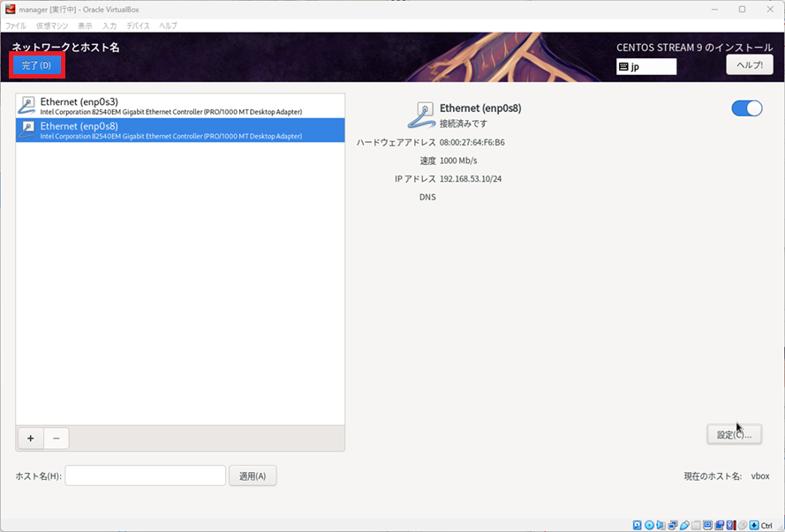
Task: Click the recording status icon
Action: (720, 525)
